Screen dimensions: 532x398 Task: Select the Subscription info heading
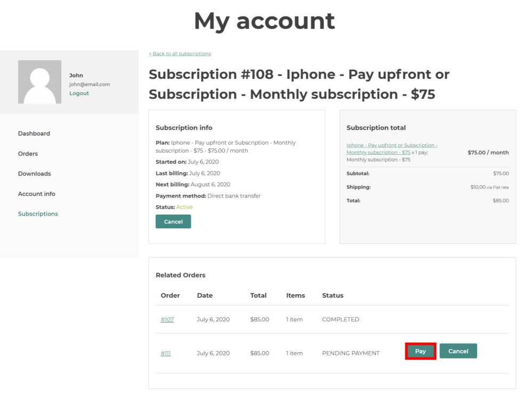tap(184, 128)
